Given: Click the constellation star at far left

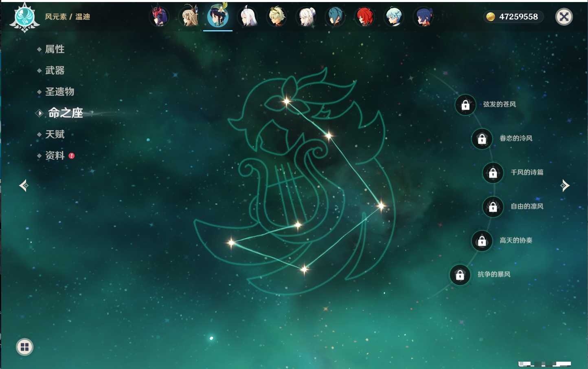Looking at the screenshot, I should click(231, 243).
